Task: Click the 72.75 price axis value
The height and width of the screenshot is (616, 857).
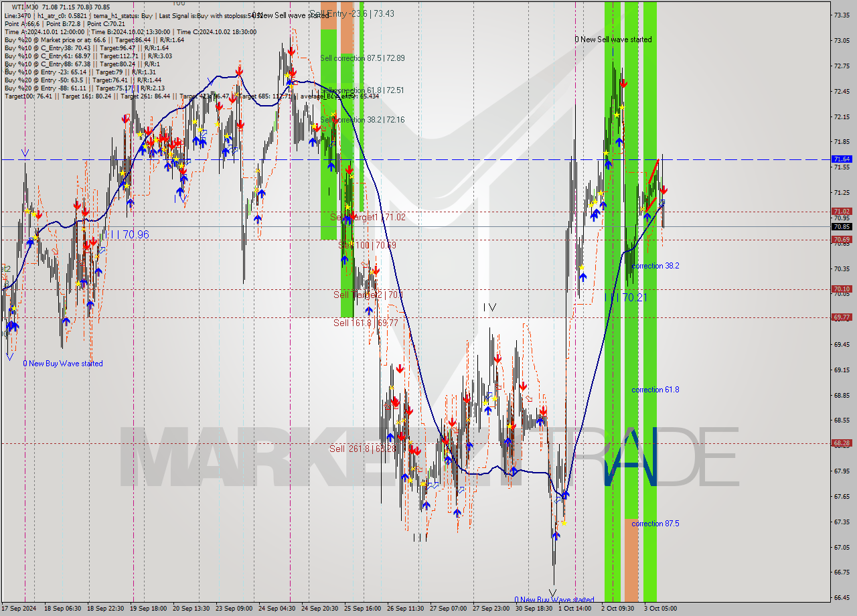Action: (x=843, y=66)
